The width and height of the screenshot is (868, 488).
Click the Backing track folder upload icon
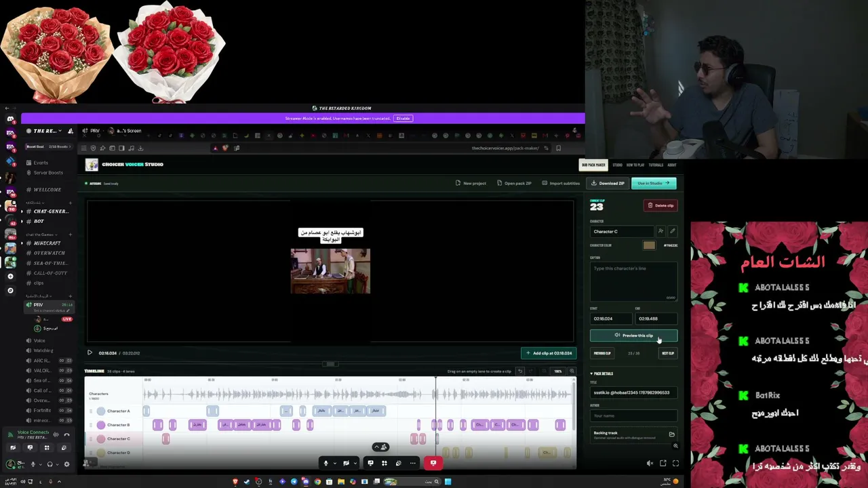[x=671, y=434]
